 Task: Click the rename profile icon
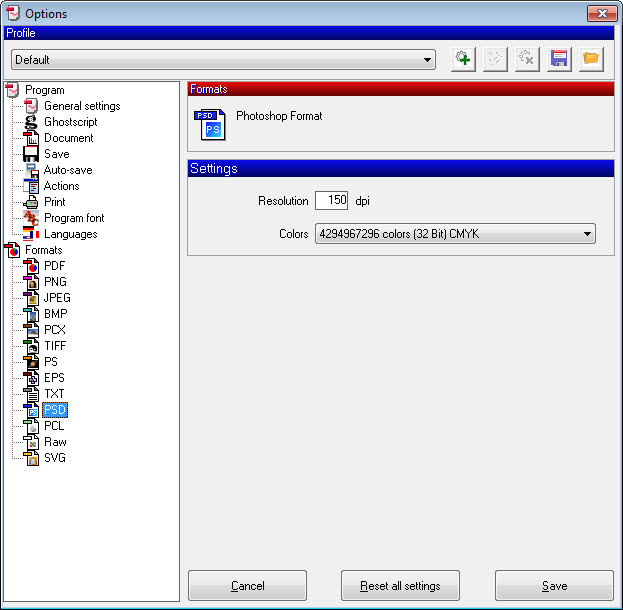click(495, 60)
